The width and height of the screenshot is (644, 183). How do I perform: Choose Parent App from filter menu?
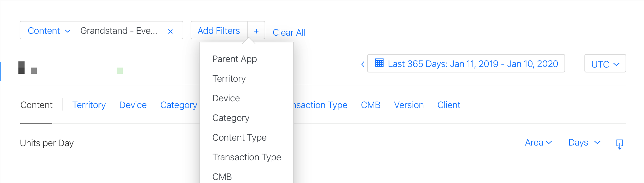pos(235,59)
